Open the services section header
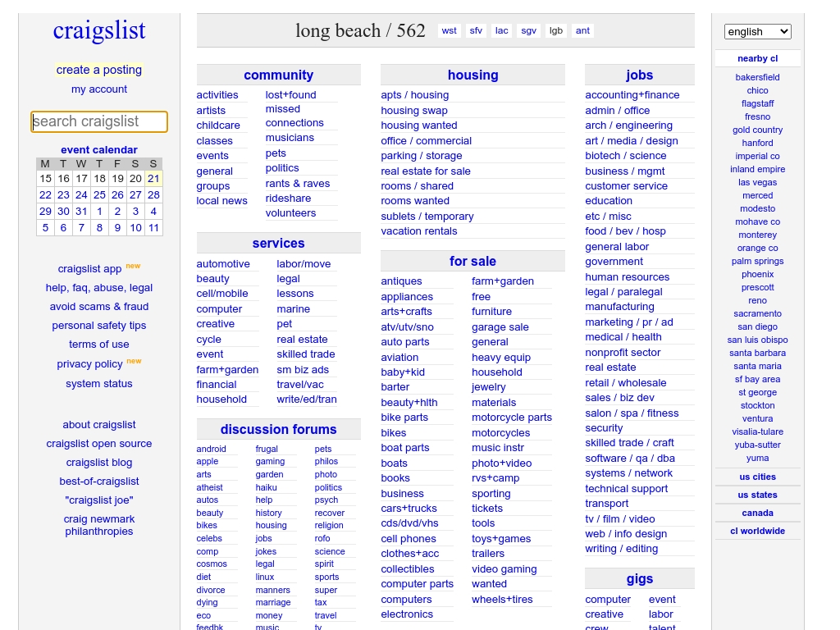 coord(279,243)
